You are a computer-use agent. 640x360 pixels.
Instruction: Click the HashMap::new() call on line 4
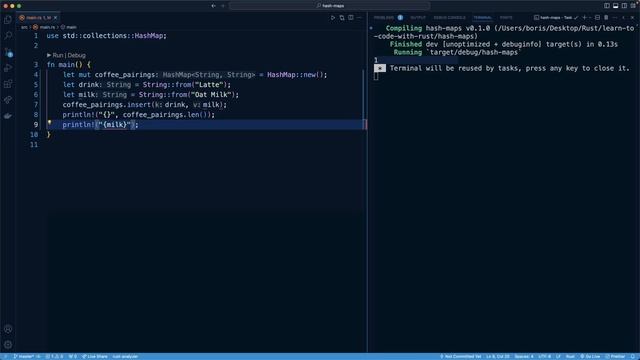[x=295, y=75]
